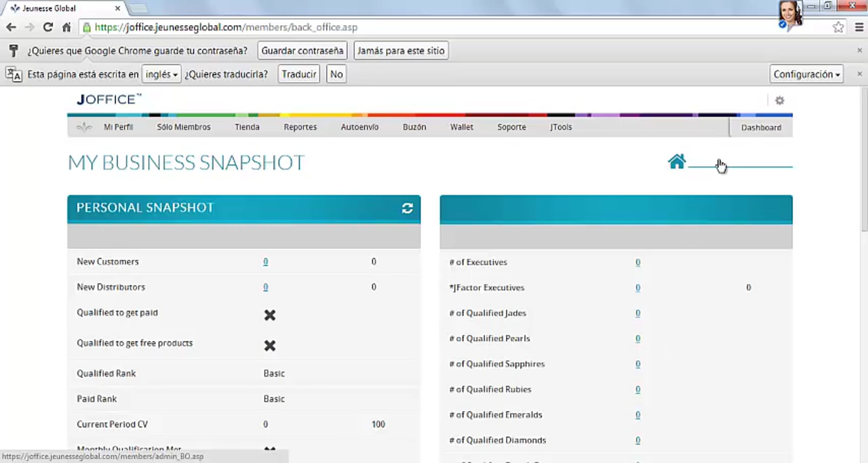Open the New Customers count link
This screenshot has height=463, width=868.
pos(265,262)
